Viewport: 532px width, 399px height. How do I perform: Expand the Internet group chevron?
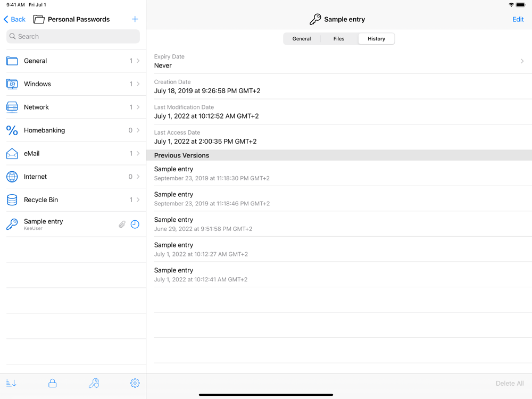tap(138, 177)
